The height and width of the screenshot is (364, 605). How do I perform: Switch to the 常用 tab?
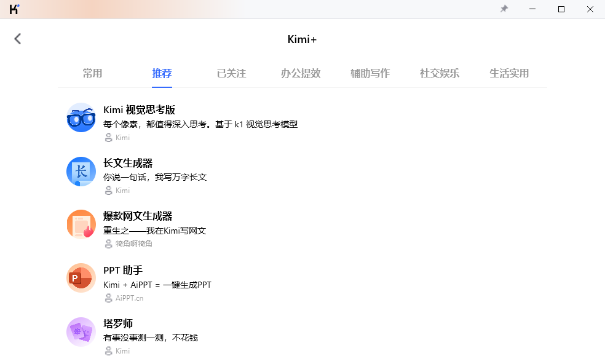click(92, 73)
